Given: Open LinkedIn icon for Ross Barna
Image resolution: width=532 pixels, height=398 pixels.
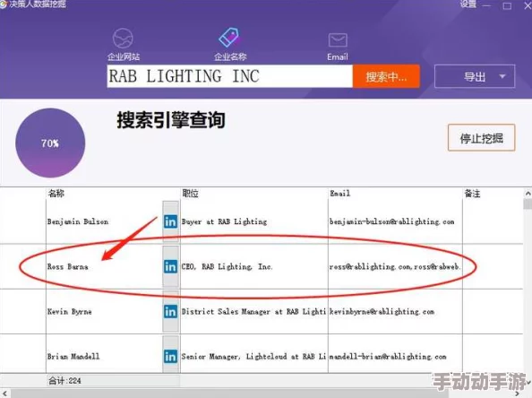Looking at the screenshot, I should (x=170, y=266).
